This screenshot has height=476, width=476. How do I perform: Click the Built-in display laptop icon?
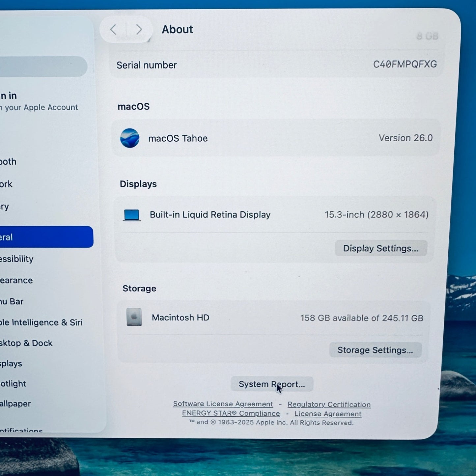[132, 215]
